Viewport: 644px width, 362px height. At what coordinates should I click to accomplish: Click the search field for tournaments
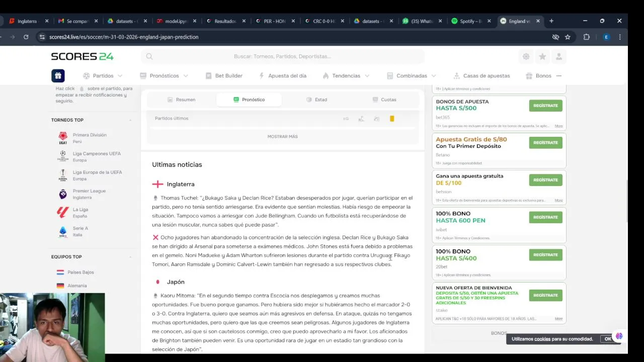(x=282, y=56)
